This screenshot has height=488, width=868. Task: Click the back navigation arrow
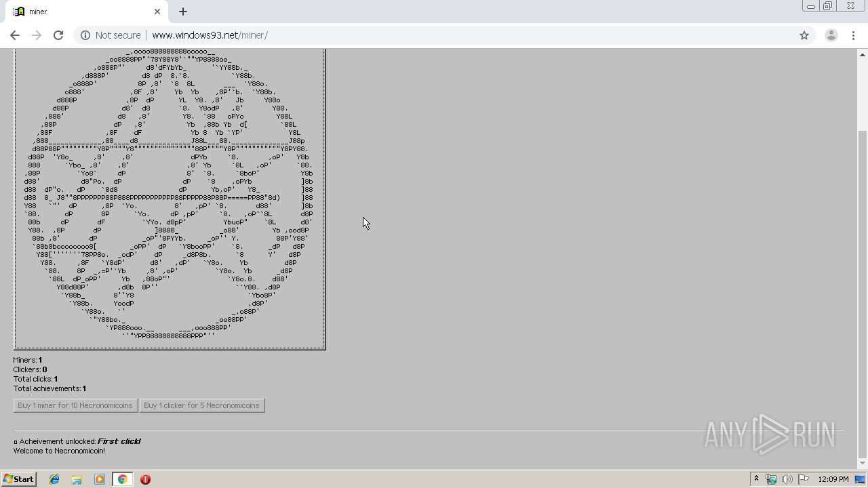(15, 35)
